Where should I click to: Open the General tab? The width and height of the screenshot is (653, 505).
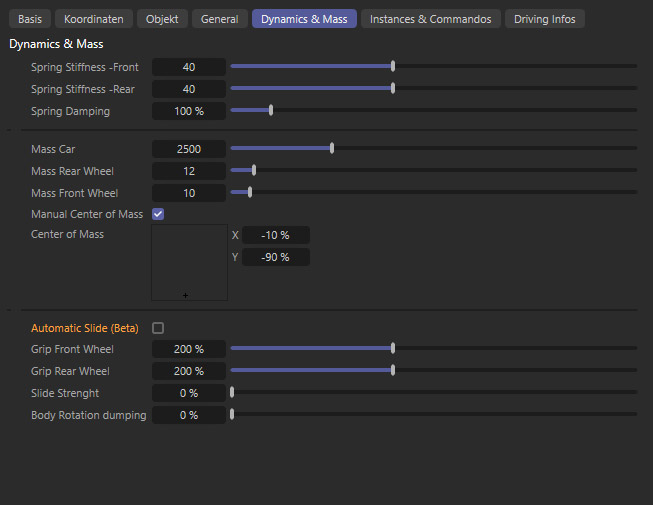coord(219,19)
